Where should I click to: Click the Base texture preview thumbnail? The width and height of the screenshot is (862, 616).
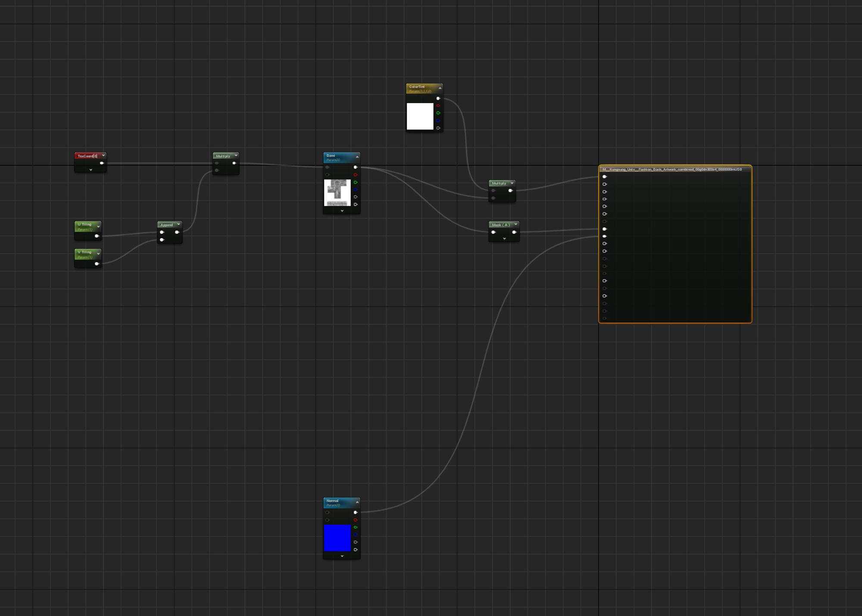(337, 193)
